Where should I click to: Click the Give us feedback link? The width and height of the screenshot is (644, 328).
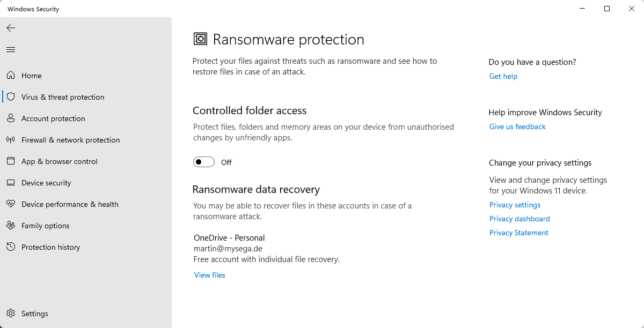[517, 126]
